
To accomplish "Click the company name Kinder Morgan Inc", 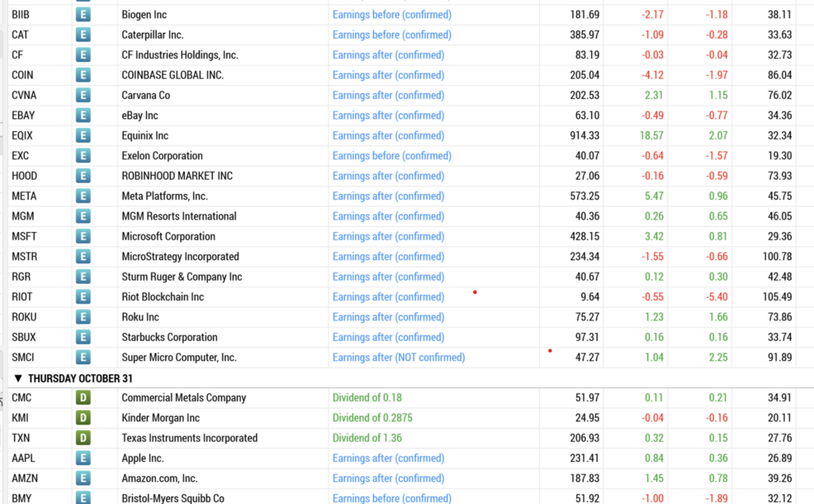I will point(161,418).
